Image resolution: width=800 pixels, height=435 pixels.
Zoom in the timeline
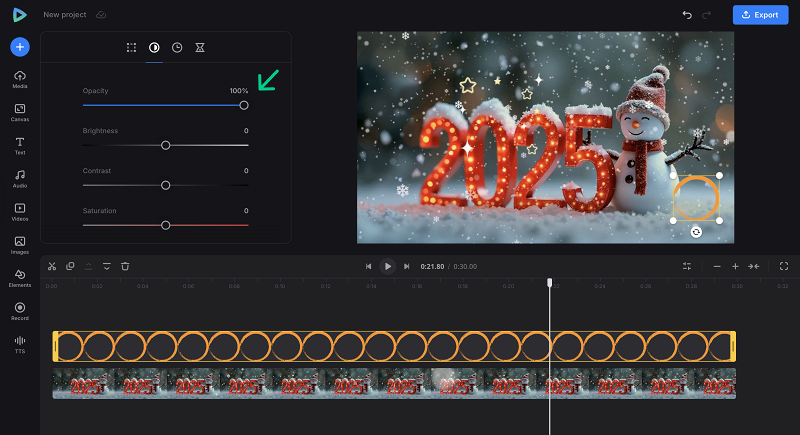tap(735, 266)
